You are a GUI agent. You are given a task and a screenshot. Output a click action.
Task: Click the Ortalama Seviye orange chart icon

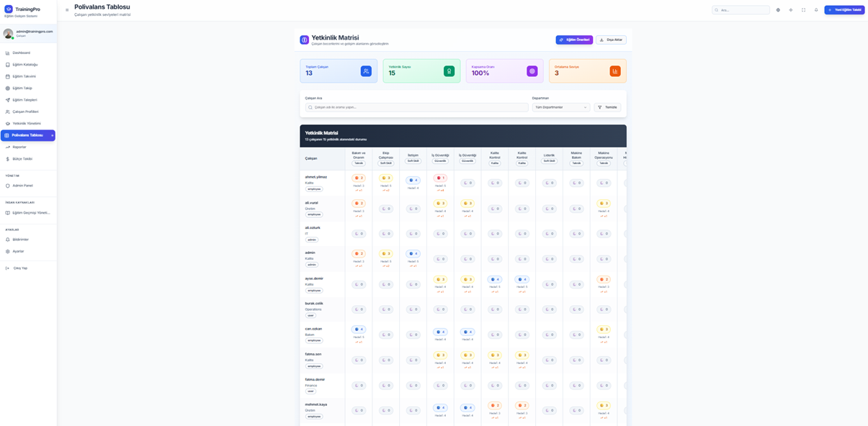tap(615, 71)
